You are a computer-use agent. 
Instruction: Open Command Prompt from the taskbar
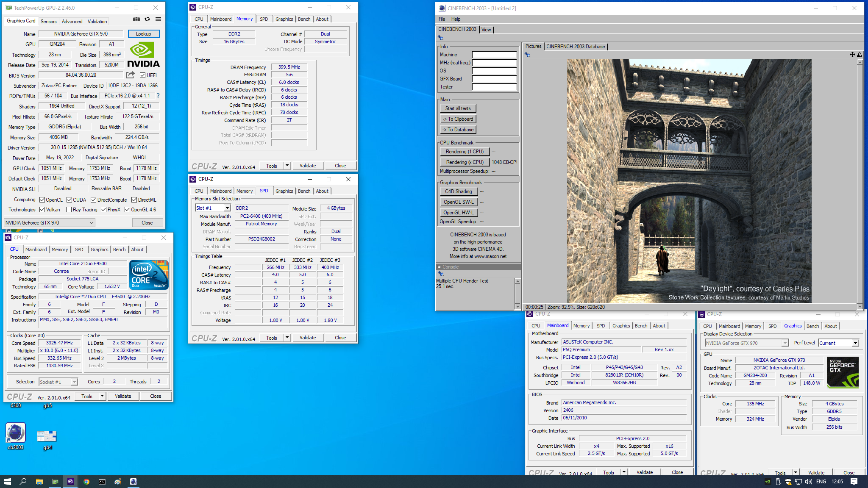click(x=102, y=482)
